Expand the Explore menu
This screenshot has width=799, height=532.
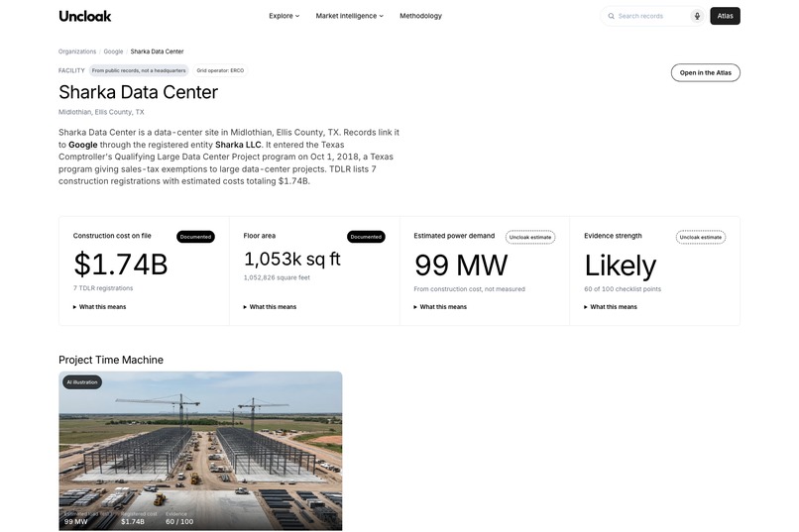click(x=284, y=16)
